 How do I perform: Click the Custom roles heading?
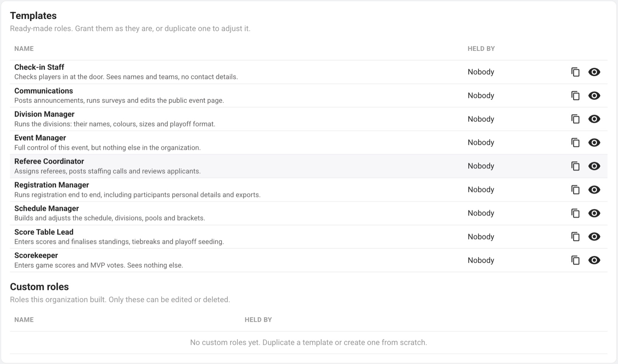pyautogui.click(x=39, y=287)
